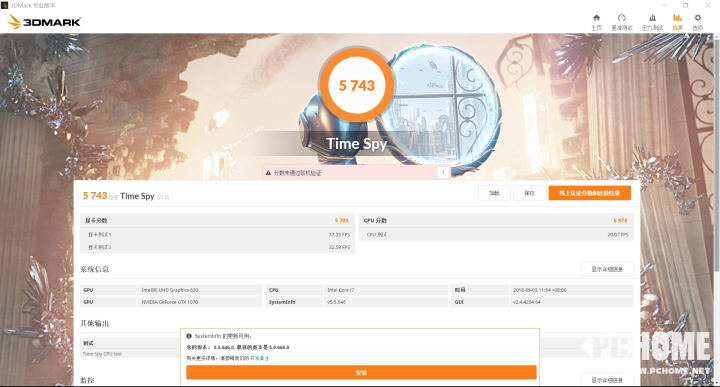Click the orange compare result online button
This screenshot has height=387, width=720.
[590, 193]
